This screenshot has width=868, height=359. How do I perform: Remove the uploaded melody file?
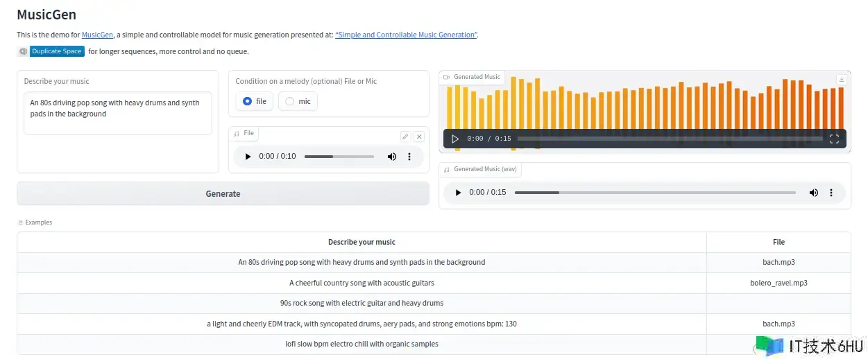pos(419,137)
